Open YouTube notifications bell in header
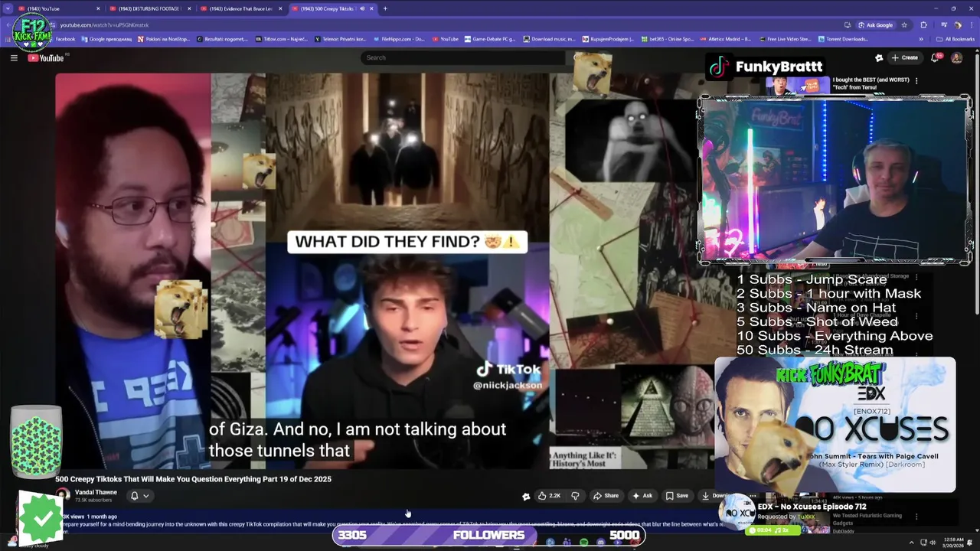The width and height of the screenshot is (980, 551). click(x=936, y=57)
